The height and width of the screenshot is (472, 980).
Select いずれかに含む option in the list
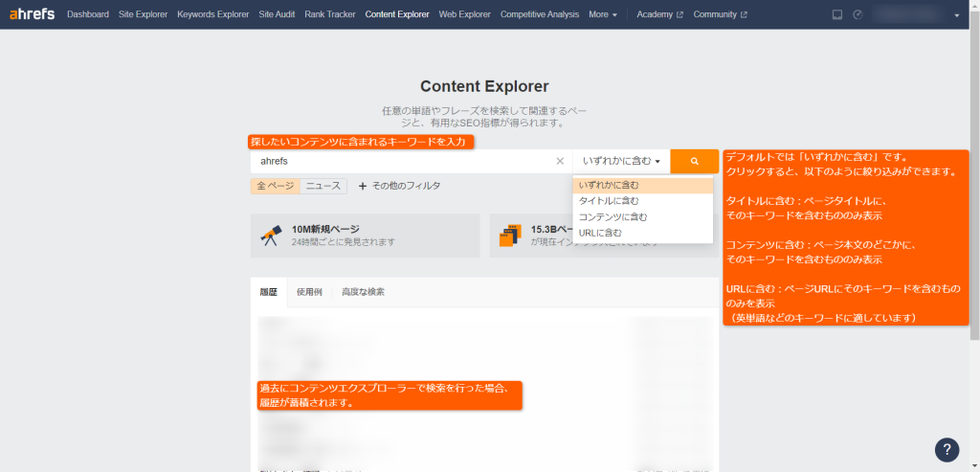(642, 185)
